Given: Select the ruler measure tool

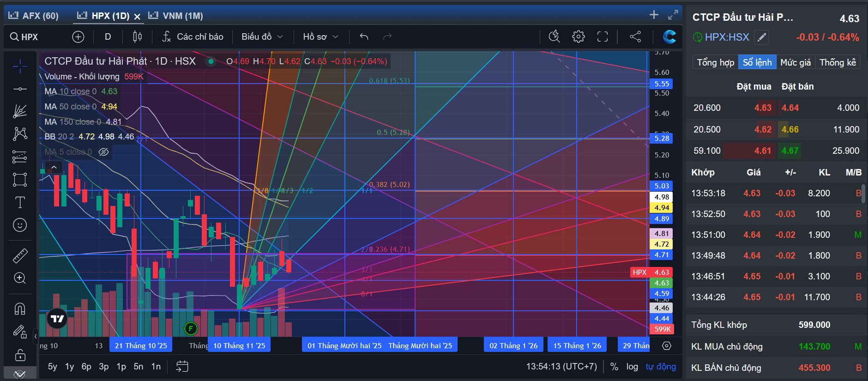Looking at the screenshot, I should (x=20, y=255).
